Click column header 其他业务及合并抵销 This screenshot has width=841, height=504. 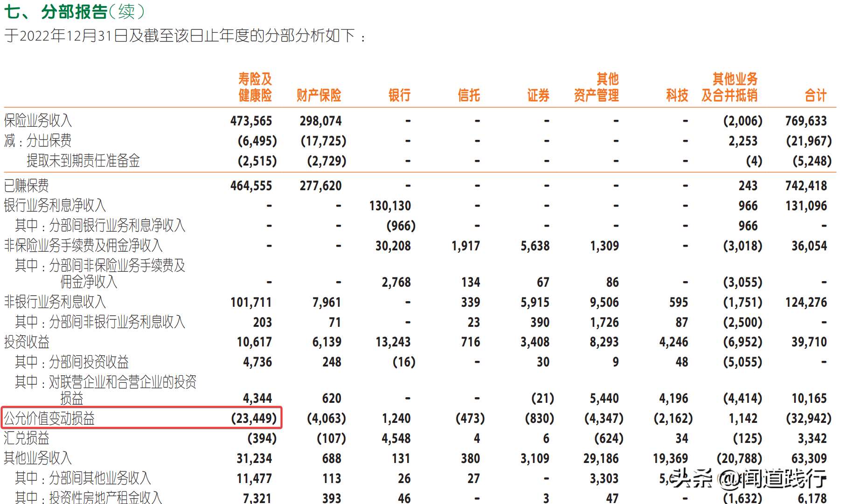[730, 87]
